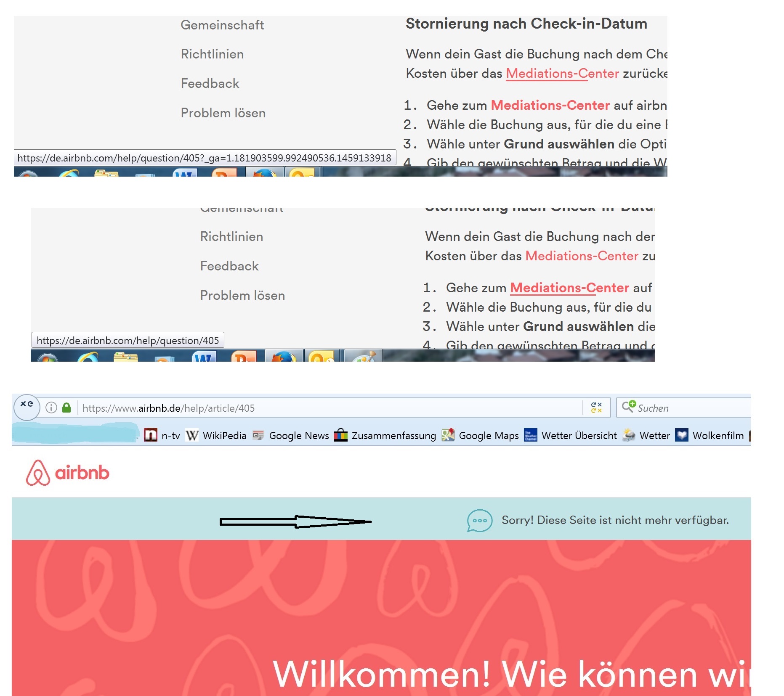This screenshot has height=696, width=784.
Task: Click the reload/stop add-on icon inside the address bar
Action: [596, 408]
